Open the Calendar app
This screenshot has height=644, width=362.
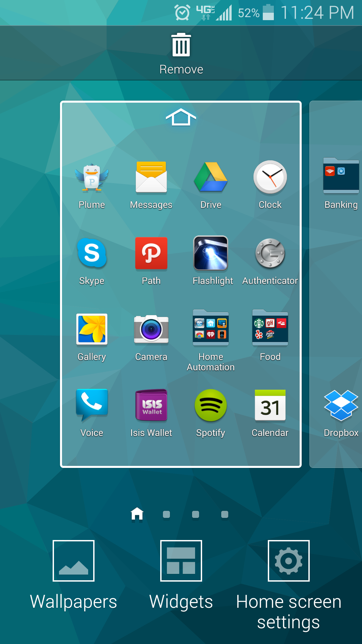pos(270,405)
